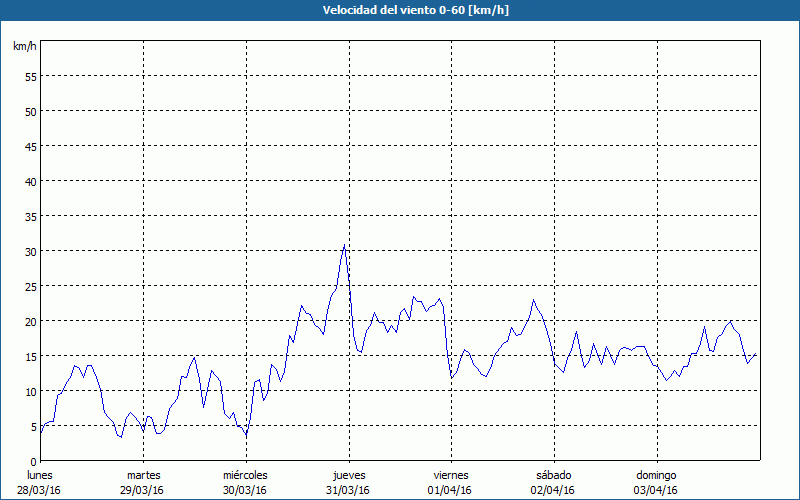Click the date 28/03/16 on the x-axis
The image size is (800, 500).
[39, 490]
